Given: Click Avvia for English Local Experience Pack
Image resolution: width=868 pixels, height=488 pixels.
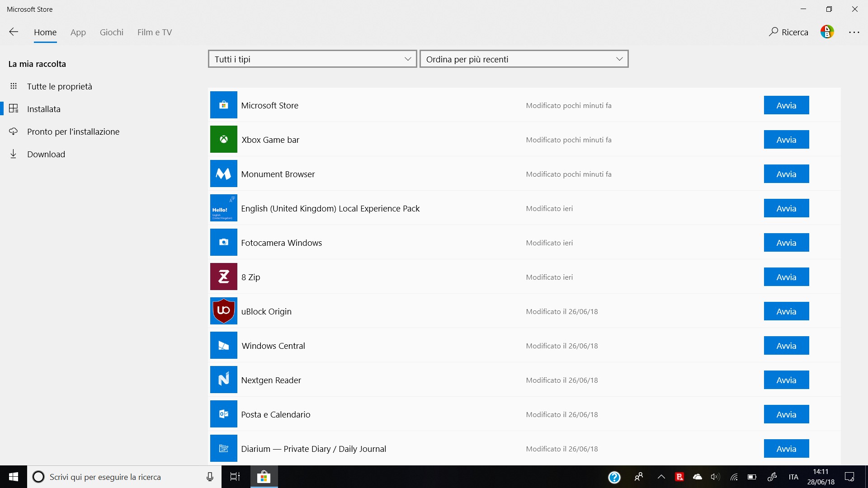Looking at the screenshot, I should [x=786, y=208].
